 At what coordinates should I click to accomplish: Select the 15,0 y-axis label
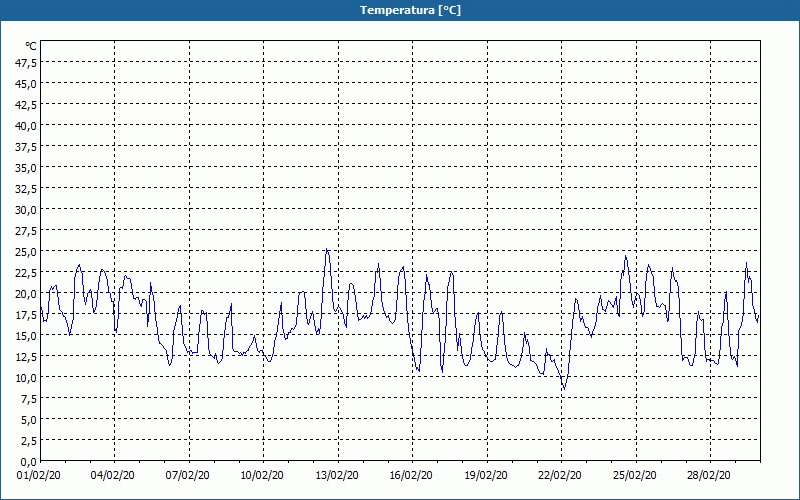(x=26, y=336)
